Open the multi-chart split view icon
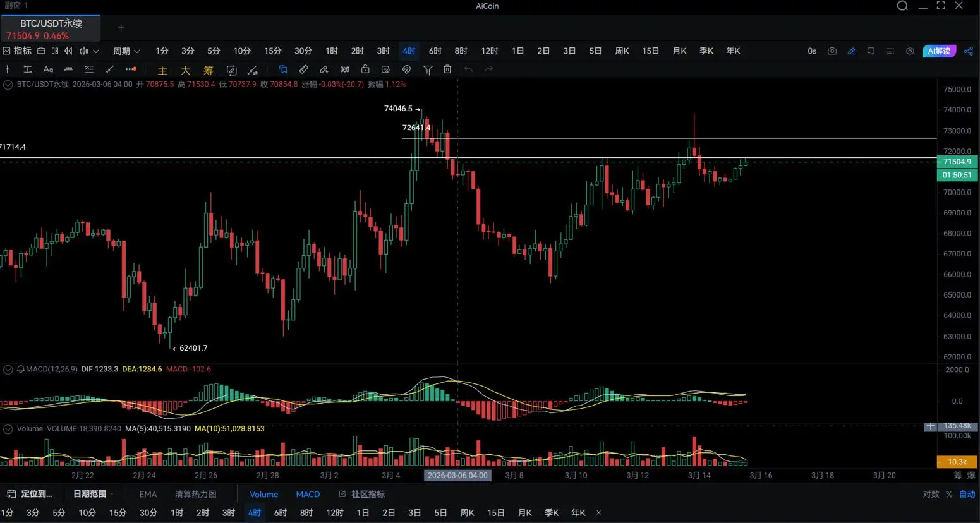980x523 pixels. [x=55, y=51]
